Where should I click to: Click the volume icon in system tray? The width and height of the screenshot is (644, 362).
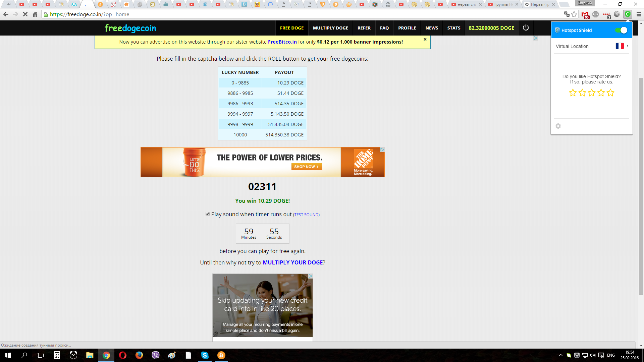click(x=593, y=355)
